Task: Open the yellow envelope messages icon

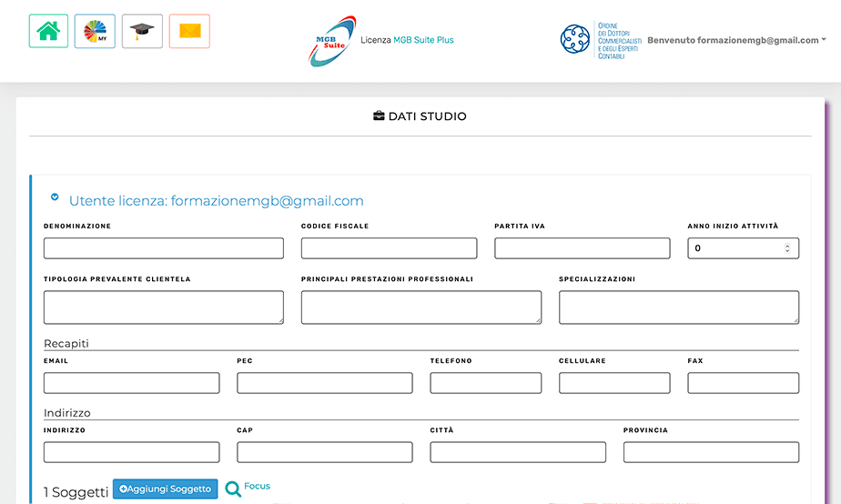Action: pyautogui.click(x=189, y=32)
